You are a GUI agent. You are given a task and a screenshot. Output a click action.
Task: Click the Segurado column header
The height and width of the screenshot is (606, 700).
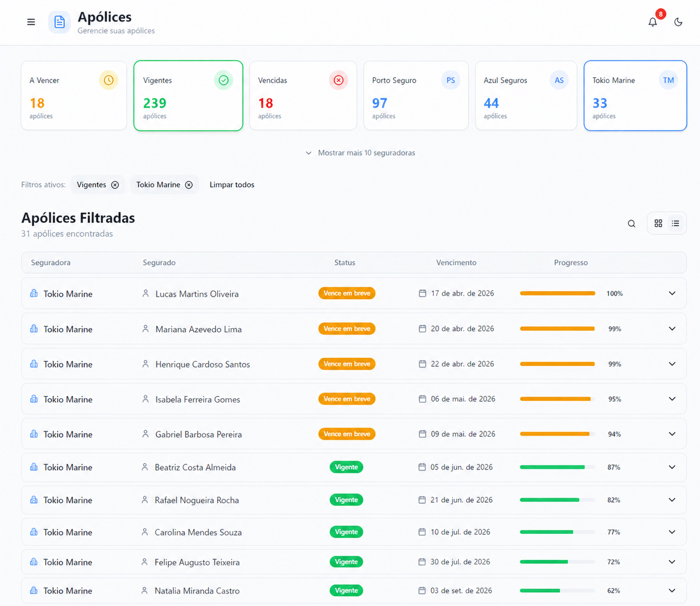pyautogui.click(x=159, y=263)
